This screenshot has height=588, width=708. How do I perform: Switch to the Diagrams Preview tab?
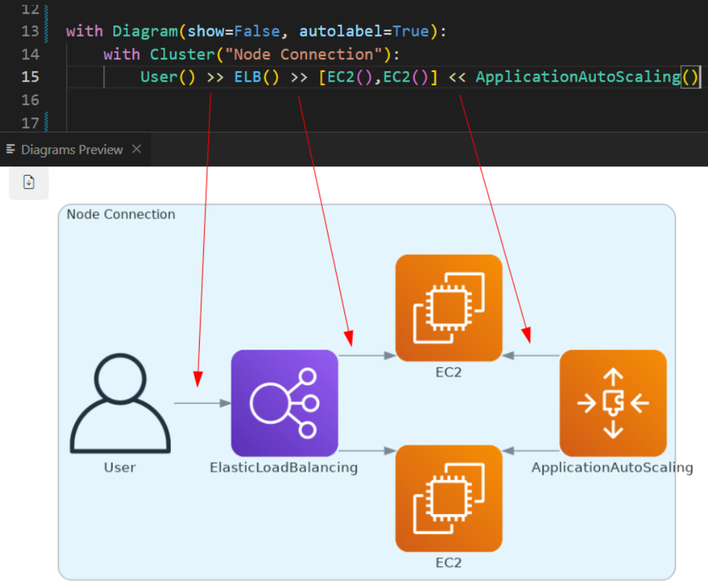72,150
